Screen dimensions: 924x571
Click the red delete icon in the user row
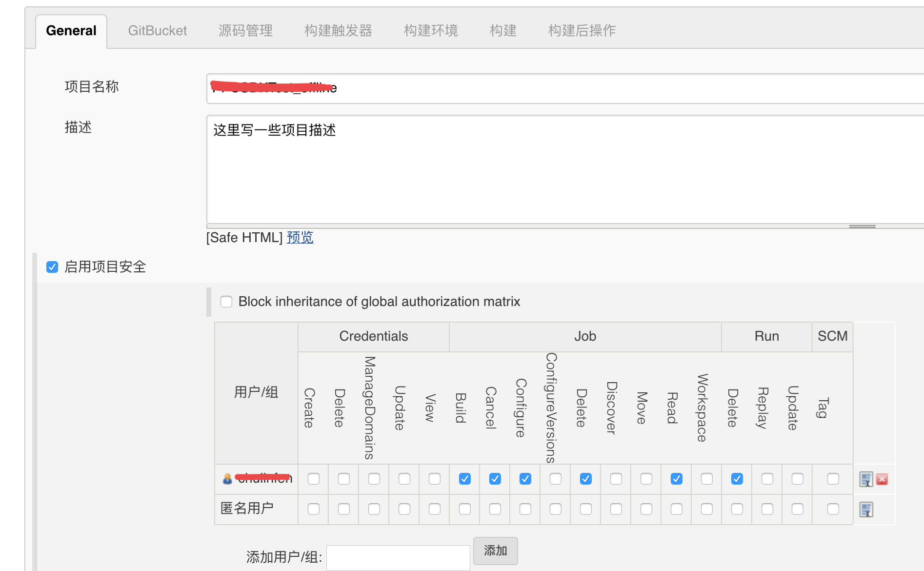pos(882,479)
